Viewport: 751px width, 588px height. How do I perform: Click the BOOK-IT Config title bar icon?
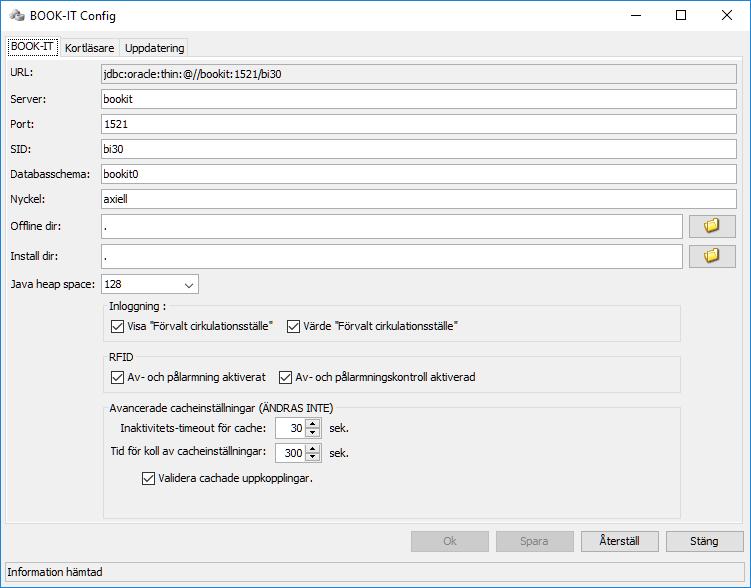point(17,15)
